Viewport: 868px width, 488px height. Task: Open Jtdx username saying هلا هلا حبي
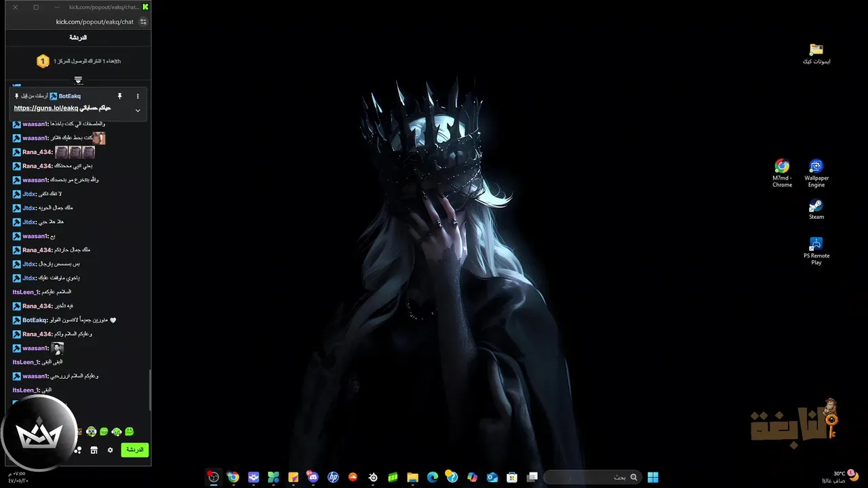29,222
